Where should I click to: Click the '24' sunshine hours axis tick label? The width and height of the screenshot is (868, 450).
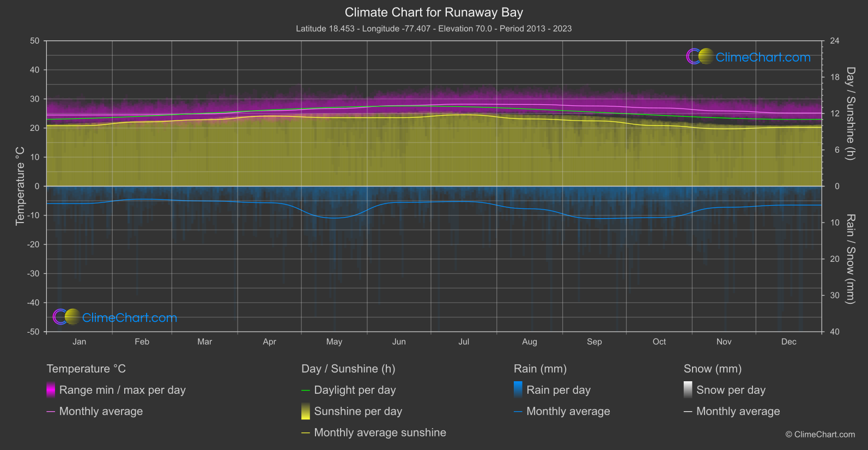(835, 41)
